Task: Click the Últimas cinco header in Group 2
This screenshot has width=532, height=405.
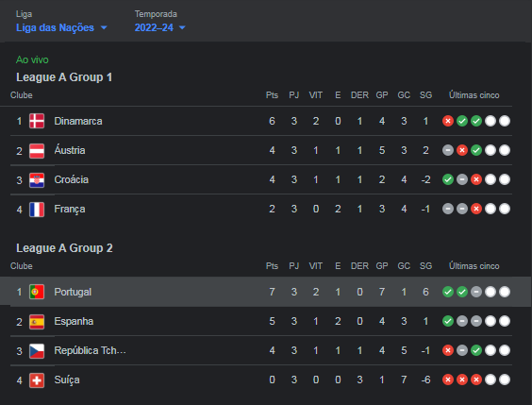Action: tap(474, 266)
